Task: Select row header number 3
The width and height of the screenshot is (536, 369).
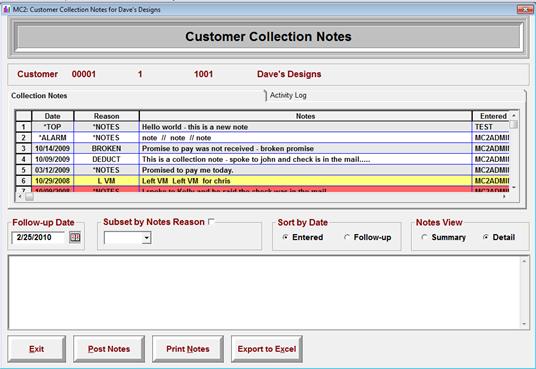Action: click(23, 148)
